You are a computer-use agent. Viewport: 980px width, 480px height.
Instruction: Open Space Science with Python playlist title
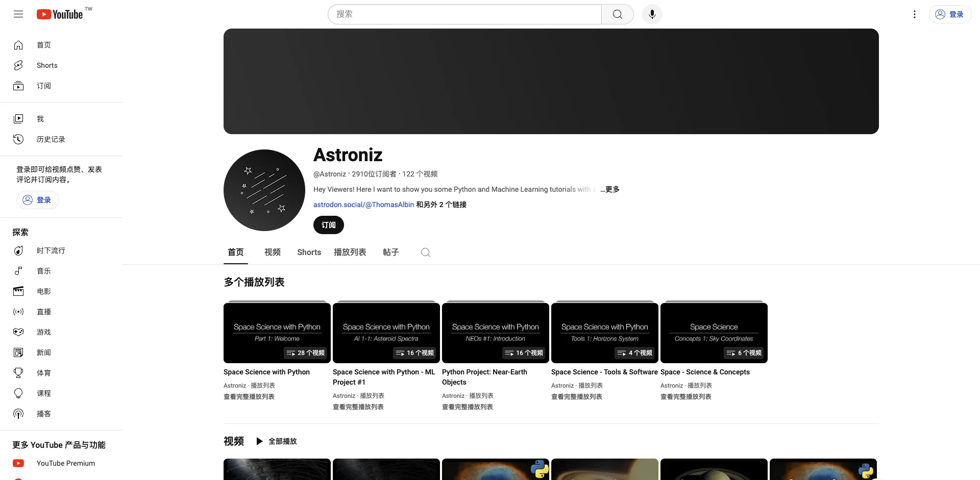[x=266, y=372]
